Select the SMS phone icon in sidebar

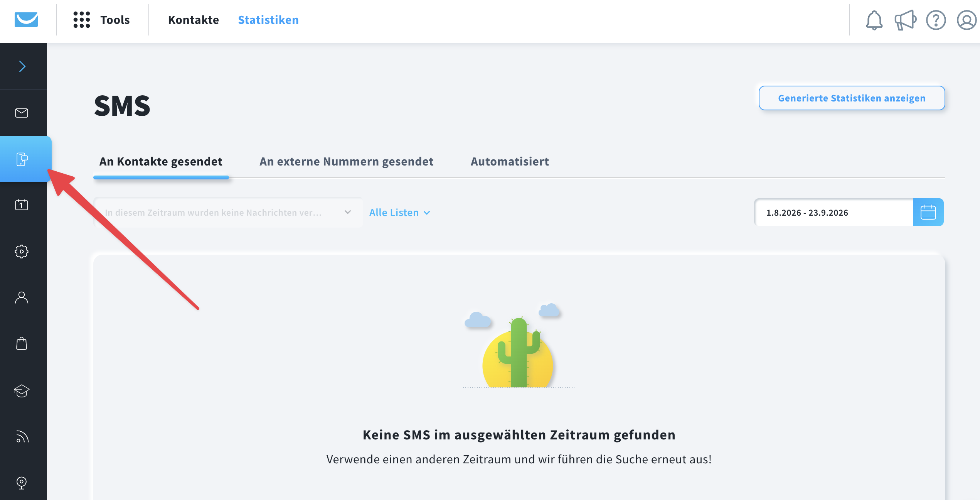22,159
